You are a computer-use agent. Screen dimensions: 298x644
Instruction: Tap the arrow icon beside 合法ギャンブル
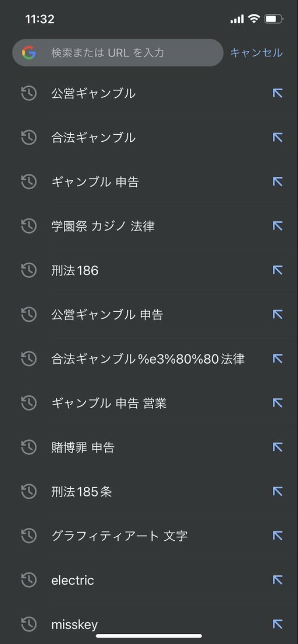point(278,138)
